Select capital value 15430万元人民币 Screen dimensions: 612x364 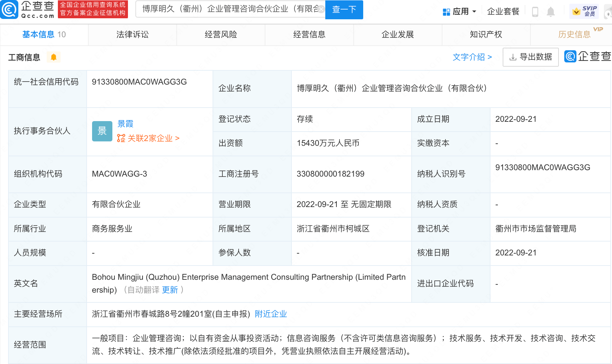point(328,143)
